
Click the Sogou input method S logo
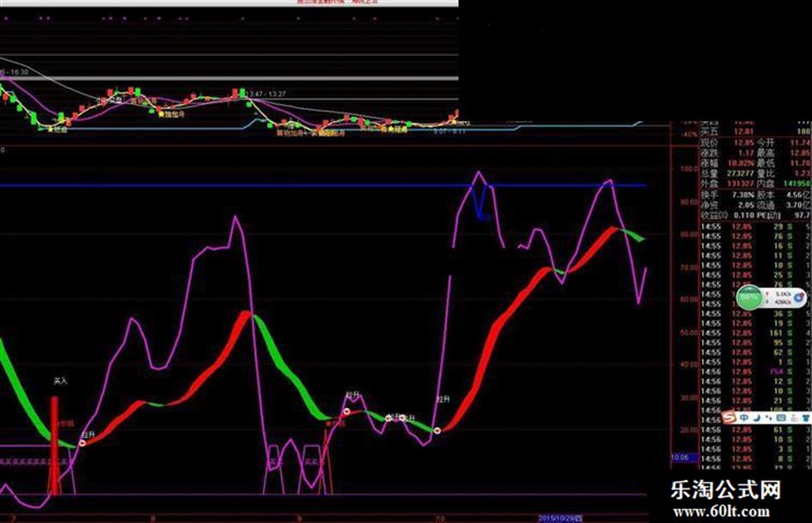coord(730,417)
